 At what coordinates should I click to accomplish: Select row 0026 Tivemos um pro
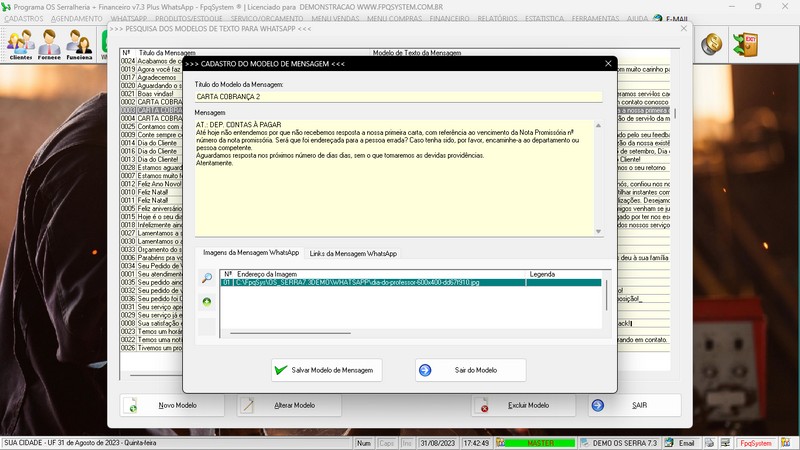pyautogui.click(x=151, y=348)
